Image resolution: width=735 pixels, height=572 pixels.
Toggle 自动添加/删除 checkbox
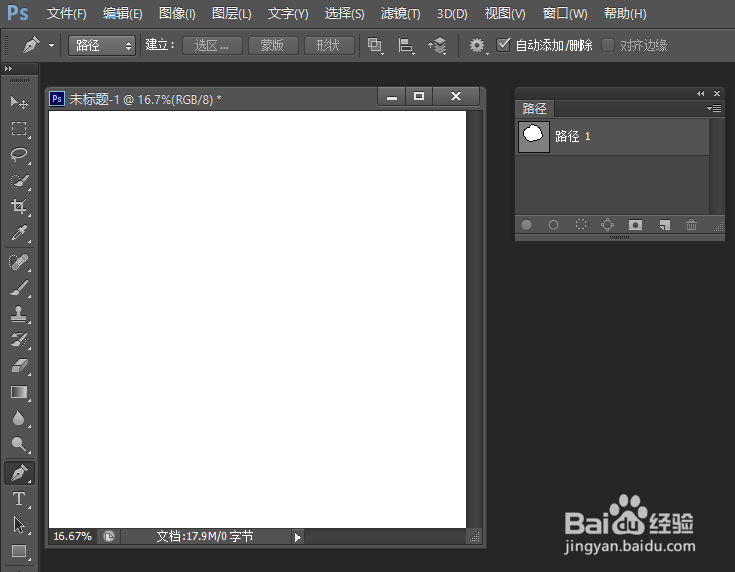click(503, 45)
